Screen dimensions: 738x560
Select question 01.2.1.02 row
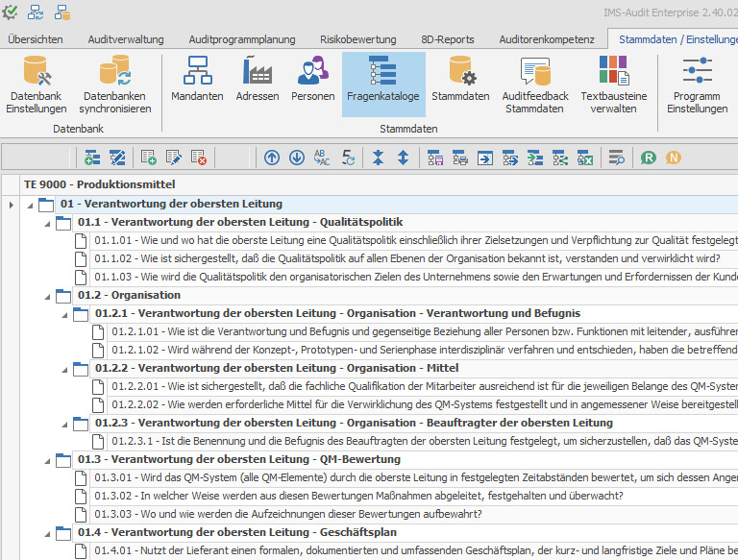423,350
